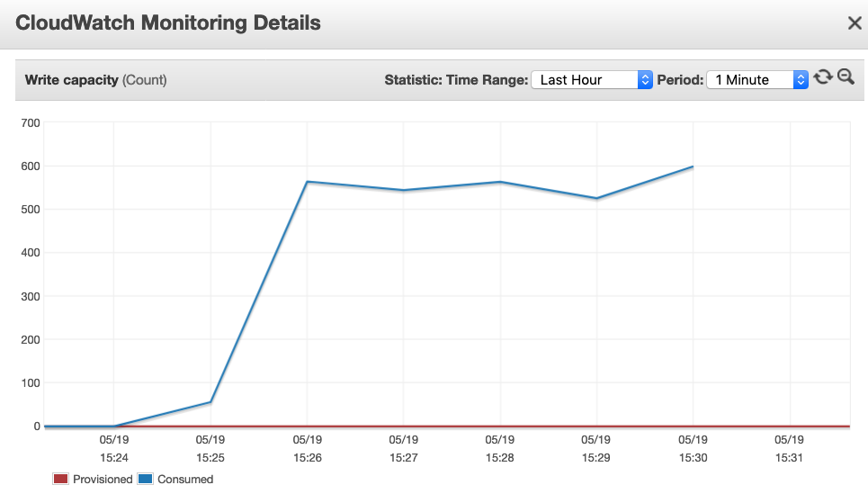Select the Provisioned legend label
Viewport: 868px width, 494px height.
pyautogui.click(x=103, y=479)
